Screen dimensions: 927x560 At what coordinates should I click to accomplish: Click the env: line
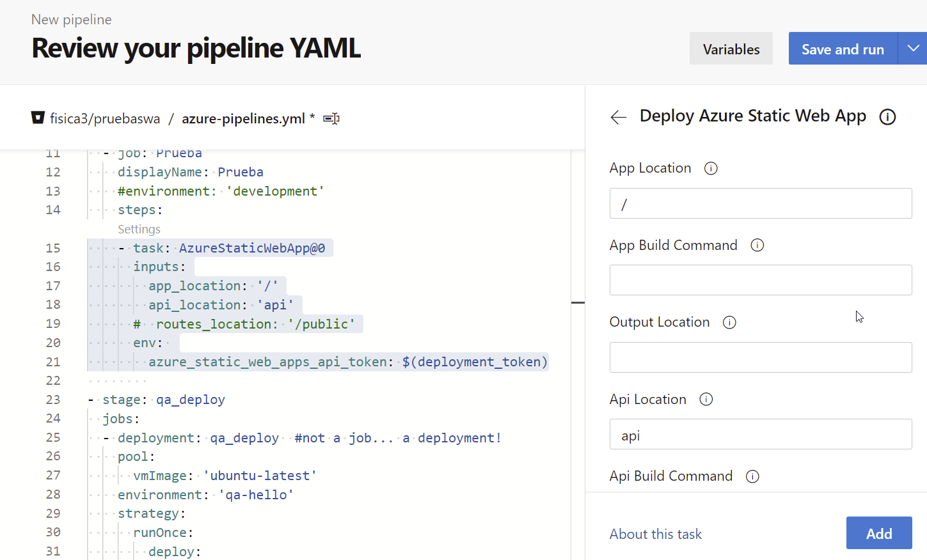[148, 343]
